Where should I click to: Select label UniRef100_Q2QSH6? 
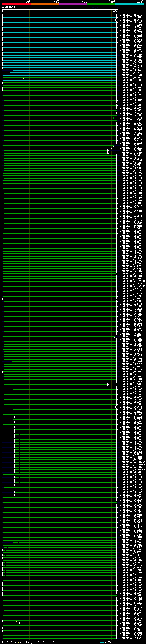click(x=131, y=58)
